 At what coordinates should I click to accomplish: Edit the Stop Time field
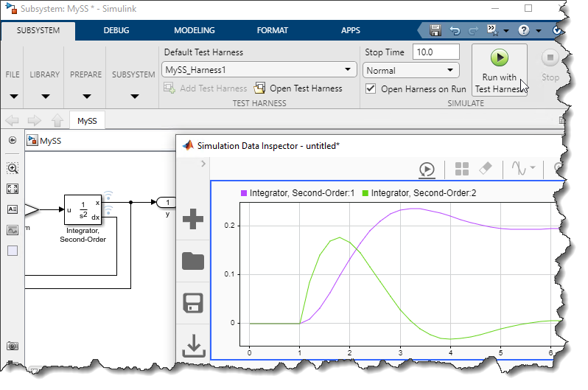pos(435,52)
